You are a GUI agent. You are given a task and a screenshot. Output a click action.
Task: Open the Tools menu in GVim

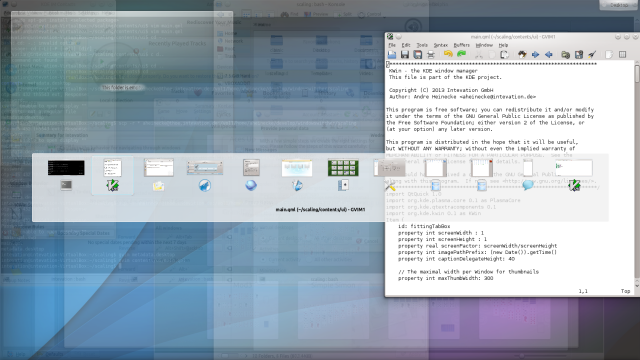pyautogui.click(x=422, y=45)
